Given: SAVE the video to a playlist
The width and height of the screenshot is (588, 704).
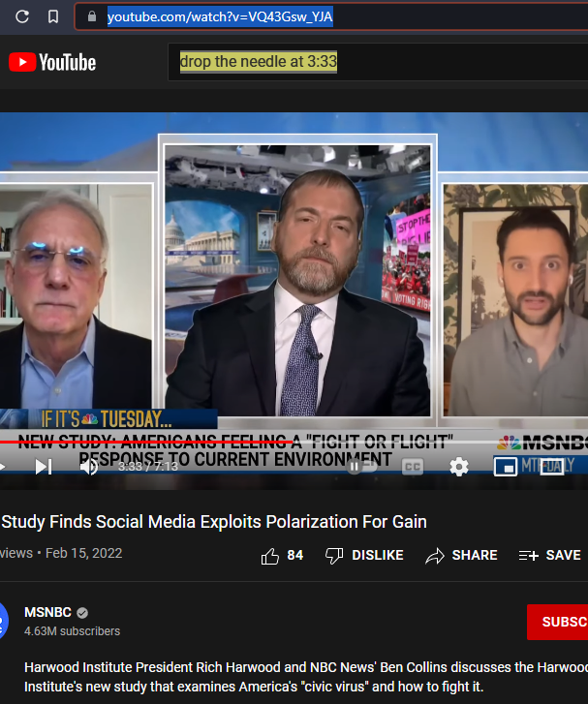Looking at the screenshot, I should point(550,556).
